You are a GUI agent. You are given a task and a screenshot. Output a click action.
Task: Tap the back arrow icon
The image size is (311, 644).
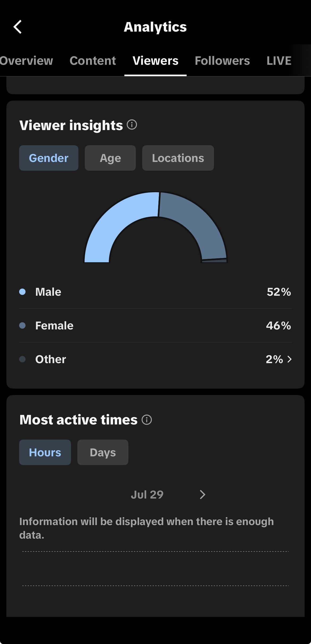(x=18, y=27)
